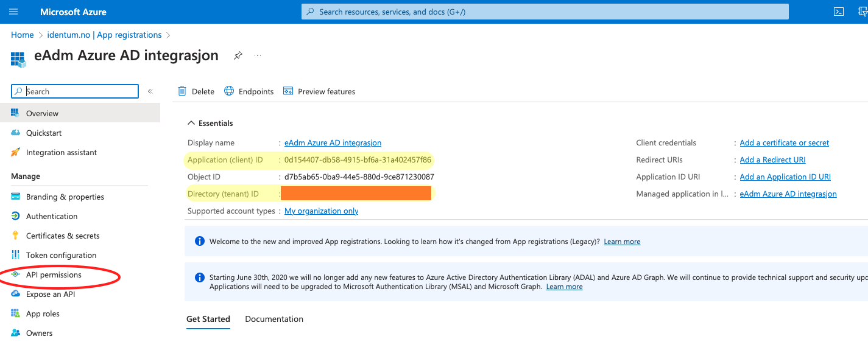Click the Certificates & secrets key icon
Screen dimensions: 868x342
[x=15, y=236]
